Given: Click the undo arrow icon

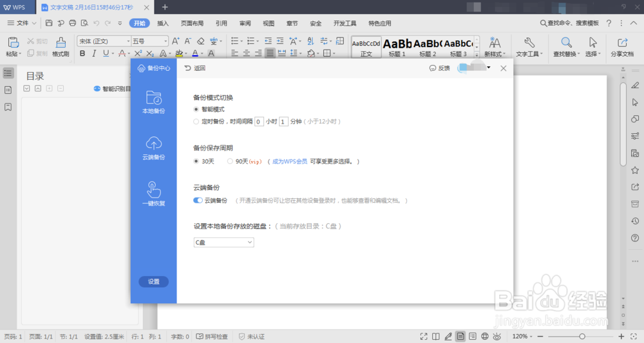Looking at the screenshot, I should (96, 23).
